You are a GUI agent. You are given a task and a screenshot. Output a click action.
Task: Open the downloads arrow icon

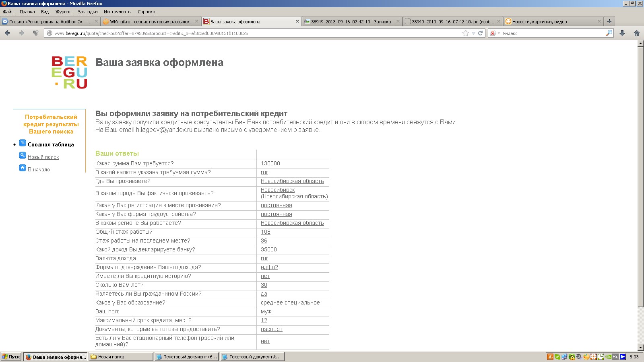622,33
